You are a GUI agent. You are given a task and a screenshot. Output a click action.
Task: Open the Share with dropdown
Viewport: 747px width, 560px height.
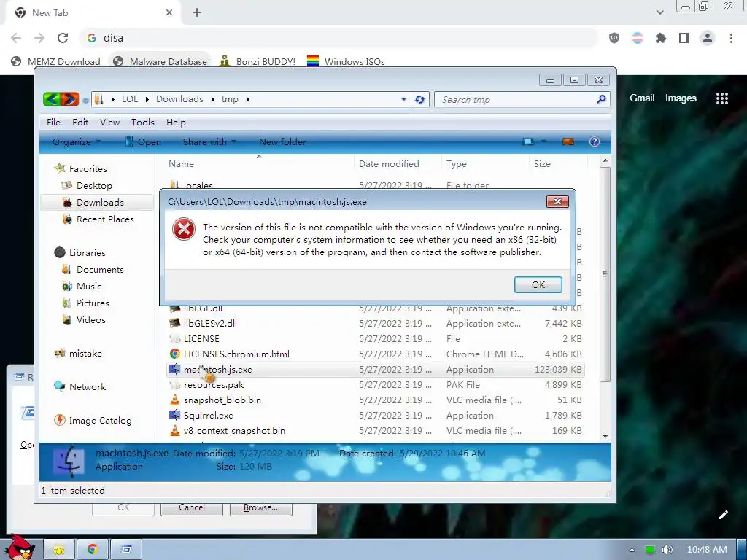point(209,141)
